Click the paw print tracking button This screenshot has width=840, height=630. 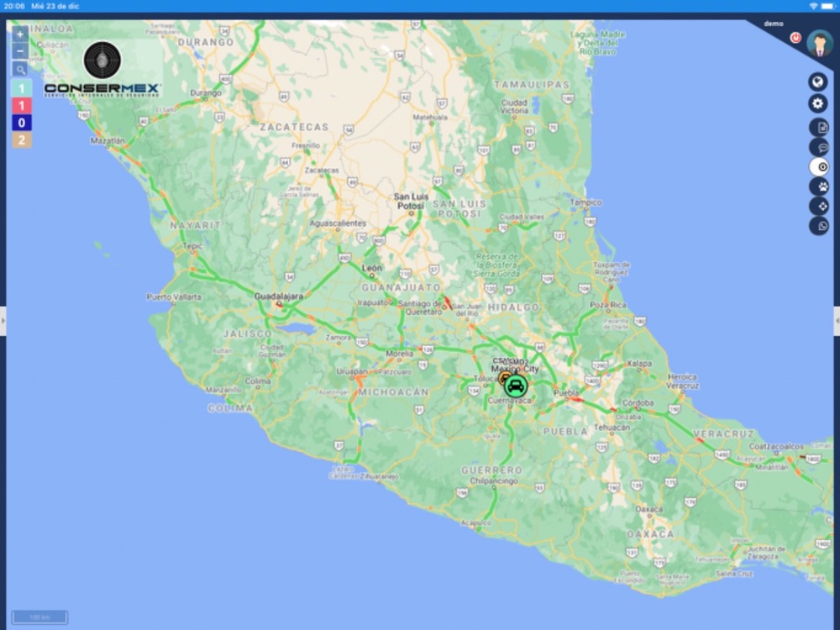coord(819,187)
